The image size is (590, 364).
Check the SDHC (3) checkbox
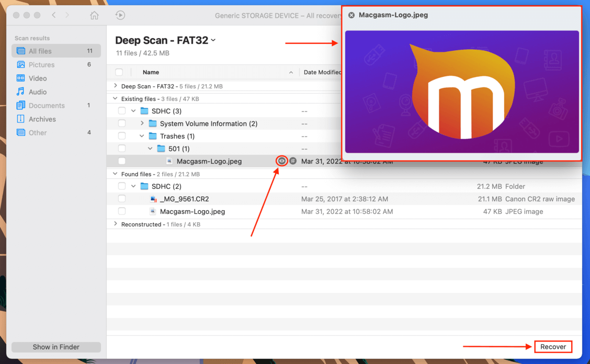click(121, 111)
